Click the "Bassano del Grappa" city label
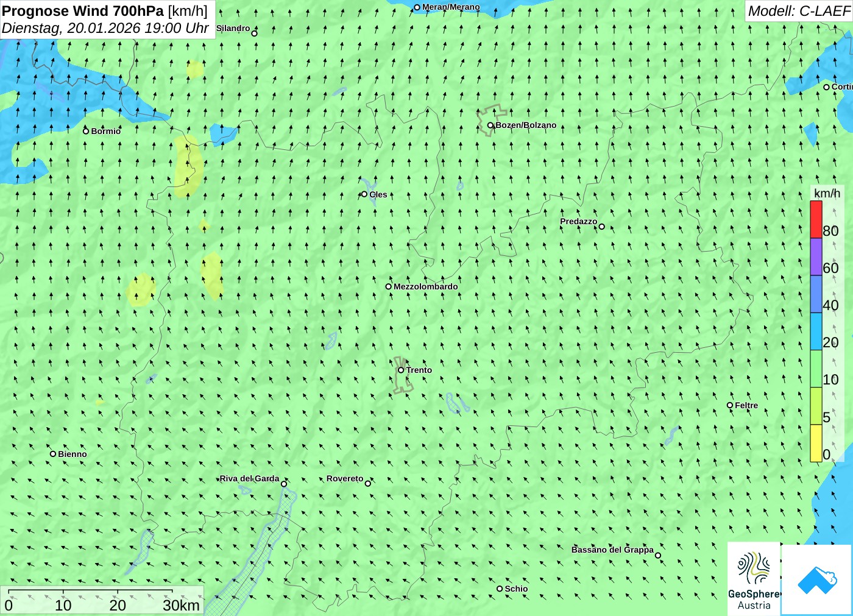This screenshot has height=616, width=853. coord(612,550)
